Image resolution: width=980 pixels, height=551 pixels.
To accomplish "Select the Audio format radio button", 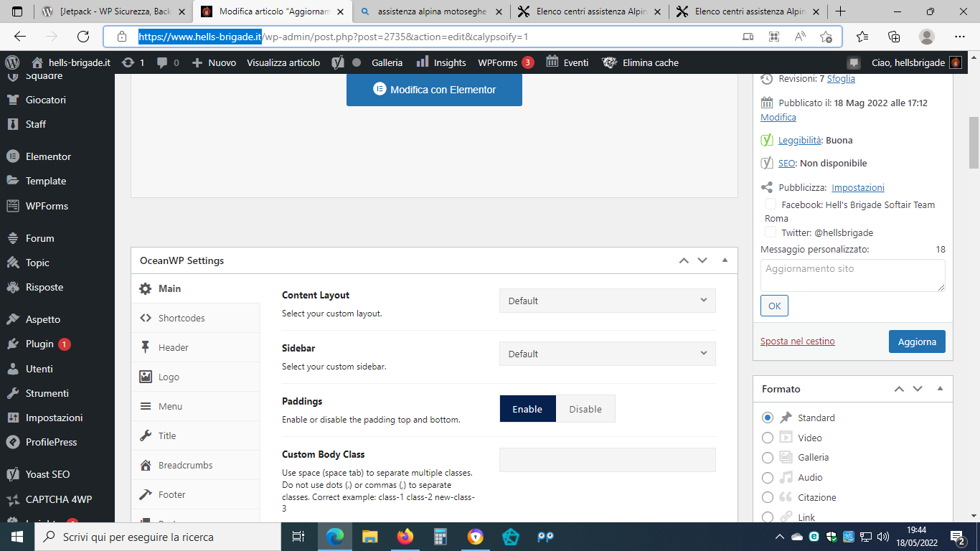I will coord(768,477).
